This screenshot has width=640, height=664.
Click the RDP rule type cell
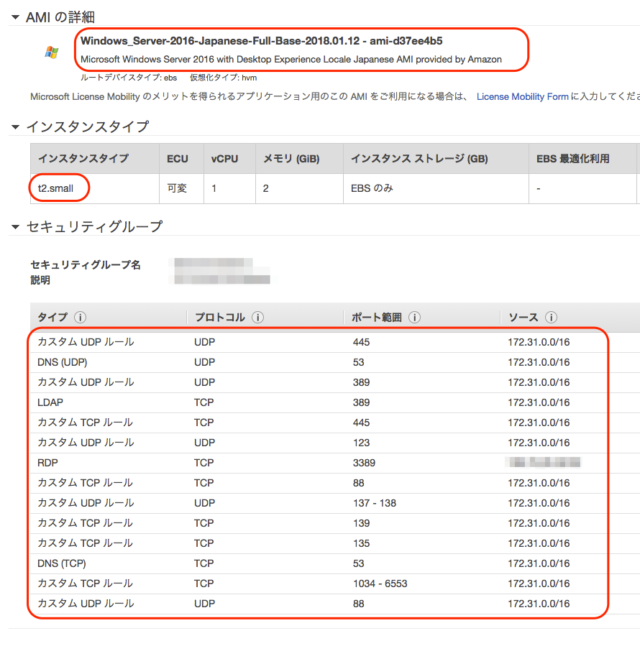[47, 463]
